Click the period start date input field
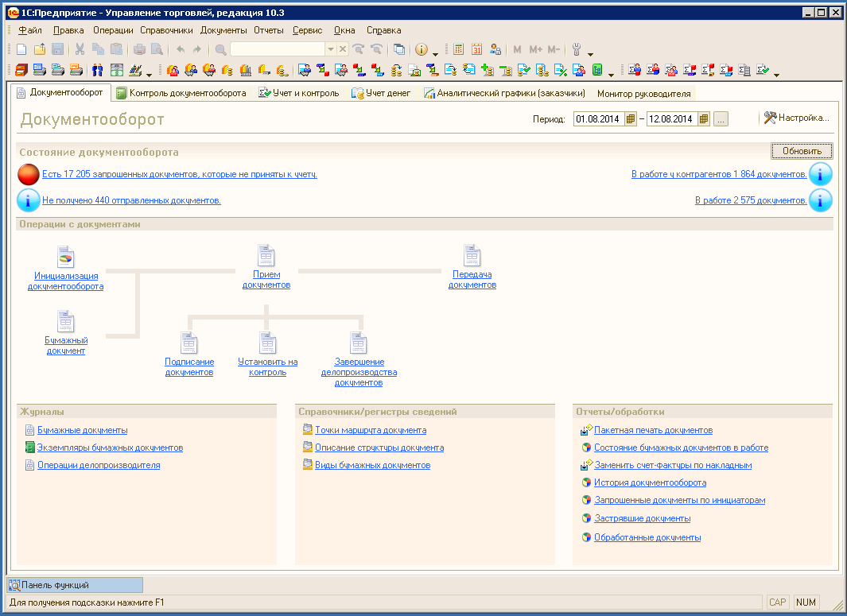This screenshot has height=616, width=847. click(598, 119)
